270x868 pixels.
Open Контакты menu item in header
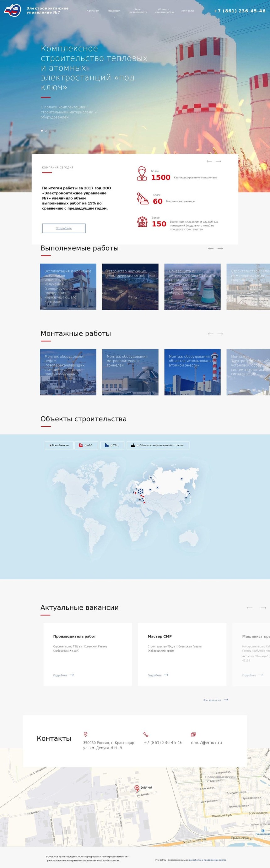pos(188,11)
